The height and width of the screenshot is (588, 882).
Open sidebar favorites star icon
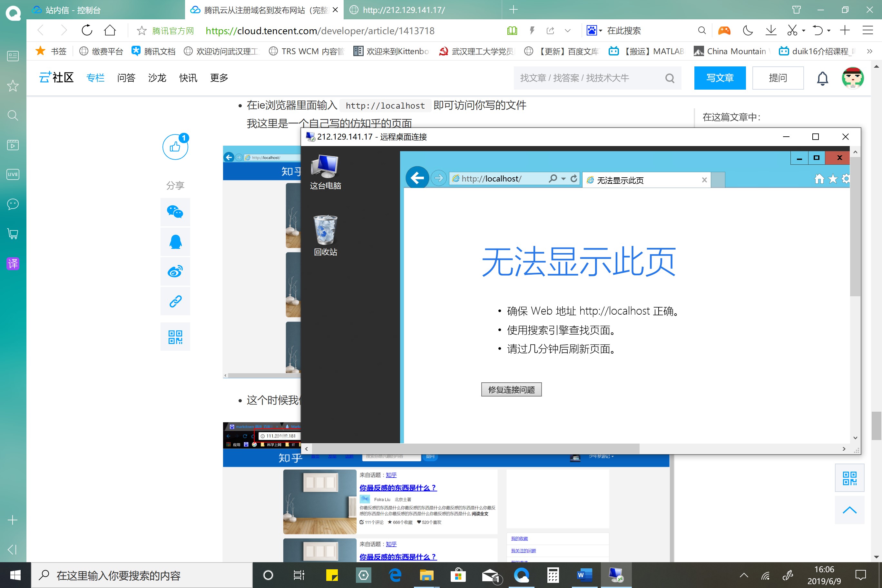13,85
